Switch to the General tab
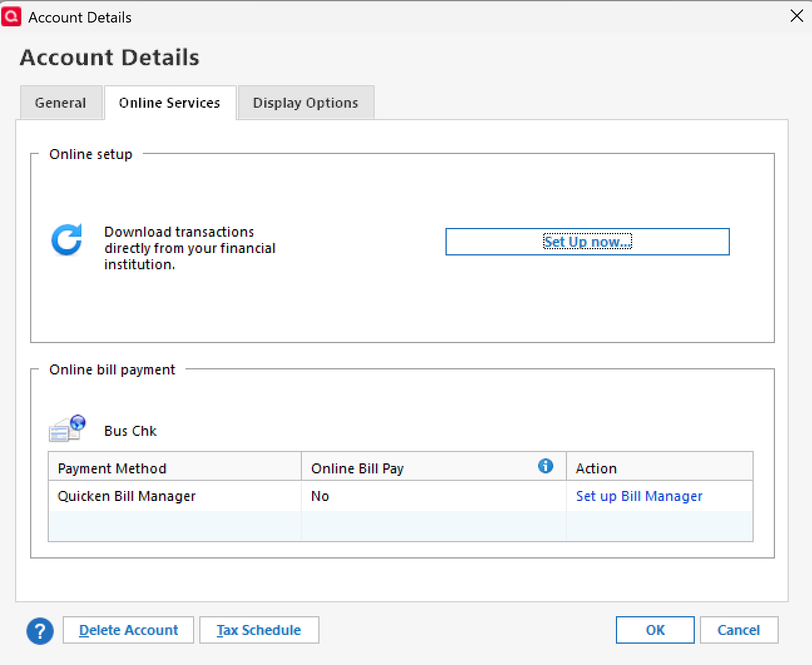The image size is (812, 665). coord(61,103)
